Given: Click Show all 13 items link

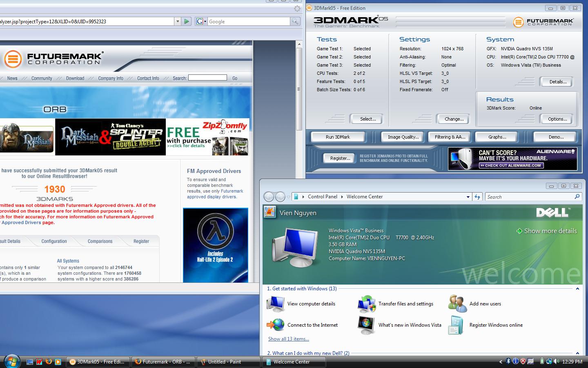Looking at the screenshot, I should click(289, 339).
